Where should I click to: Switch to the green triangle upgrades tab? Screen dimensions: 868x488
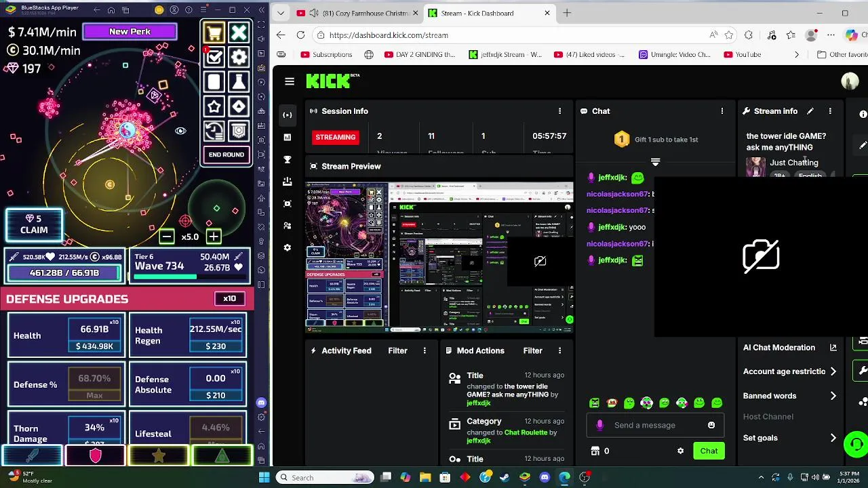(x=222, y=456)
